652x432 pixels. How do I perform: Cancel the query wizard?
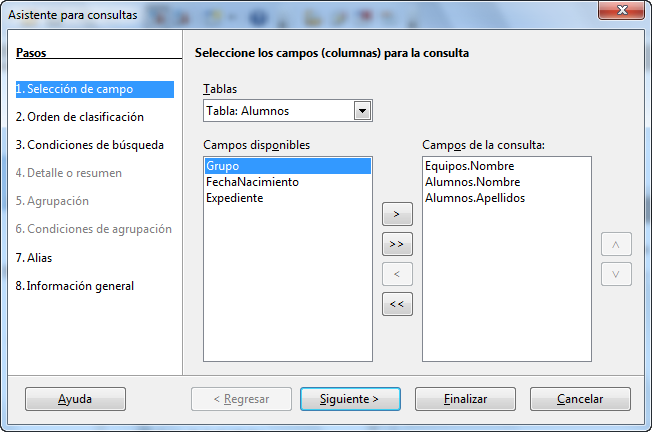580,399
